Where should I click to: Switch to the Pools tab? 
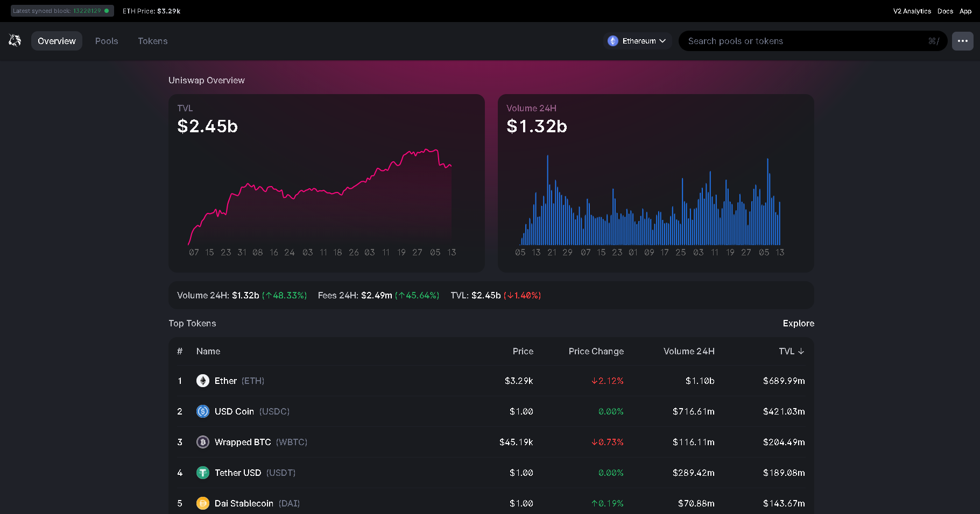(107, 41)
